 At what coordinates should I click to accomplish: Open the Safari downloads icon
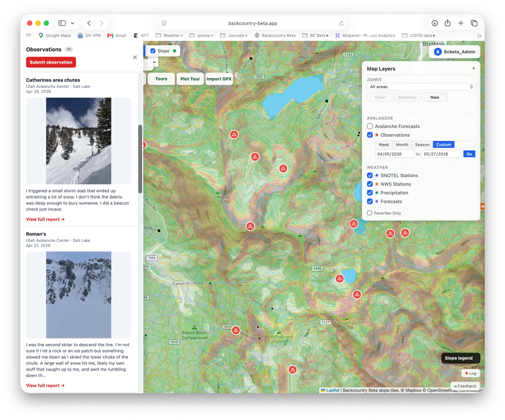(x=435, y=23)
